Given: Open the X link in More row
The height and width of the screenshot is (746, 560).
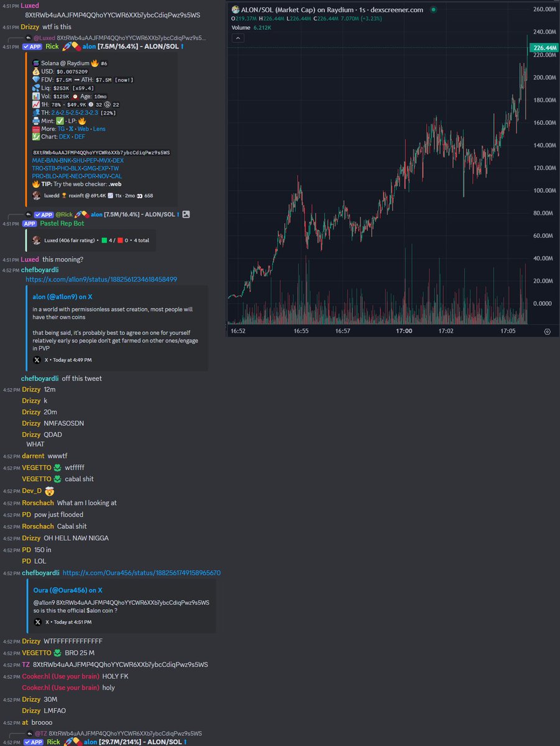Looking at the screenshot, I should pos(71,129).
